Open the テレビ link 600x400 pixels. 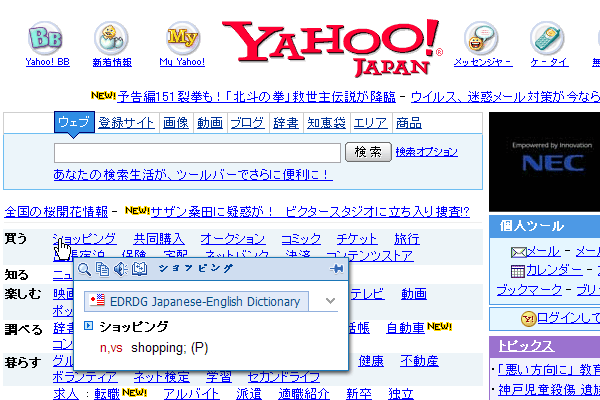[367, 294]
